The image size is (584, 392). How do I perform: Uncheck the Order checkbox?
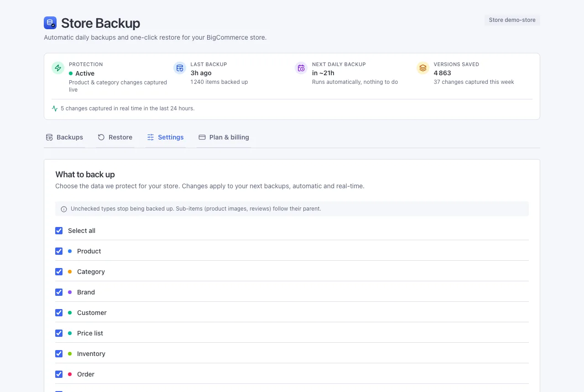point(59,374)
